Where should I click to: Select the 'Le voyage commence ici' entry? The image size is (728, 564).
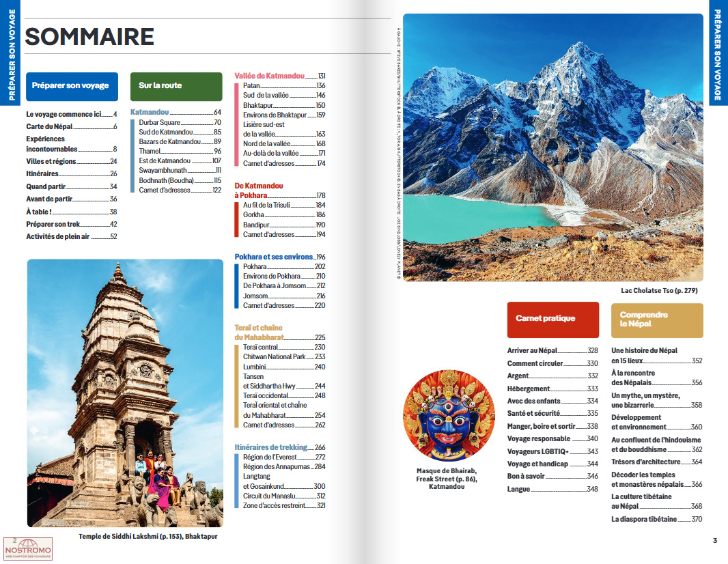click(72, 114)
